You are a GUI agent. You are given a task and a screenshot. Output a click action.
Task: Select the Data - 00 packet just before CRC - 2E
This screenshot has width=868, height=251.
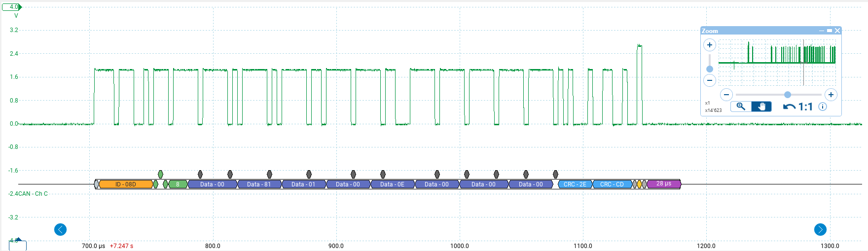click(x=531, y=184)
